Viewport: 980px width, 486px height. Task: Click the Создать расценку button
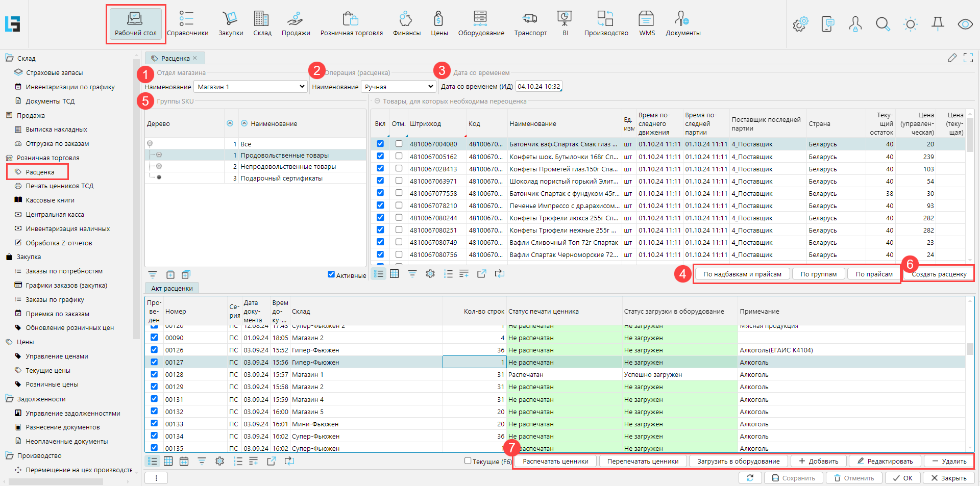[939, 274]
